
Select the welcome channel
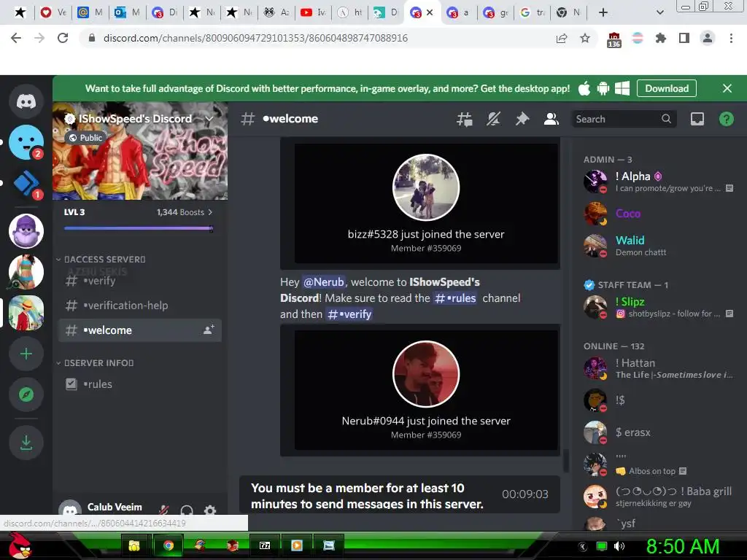pyautogui.click(x=139, y=330)
